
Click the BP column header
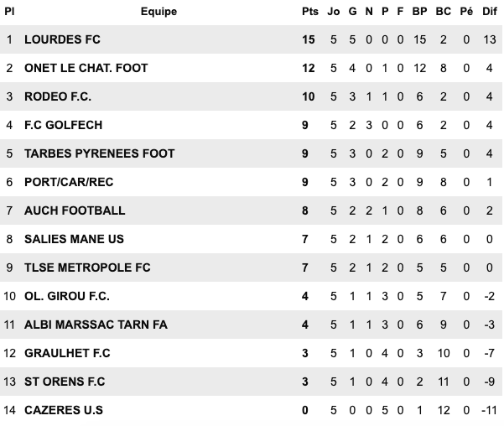420,12
